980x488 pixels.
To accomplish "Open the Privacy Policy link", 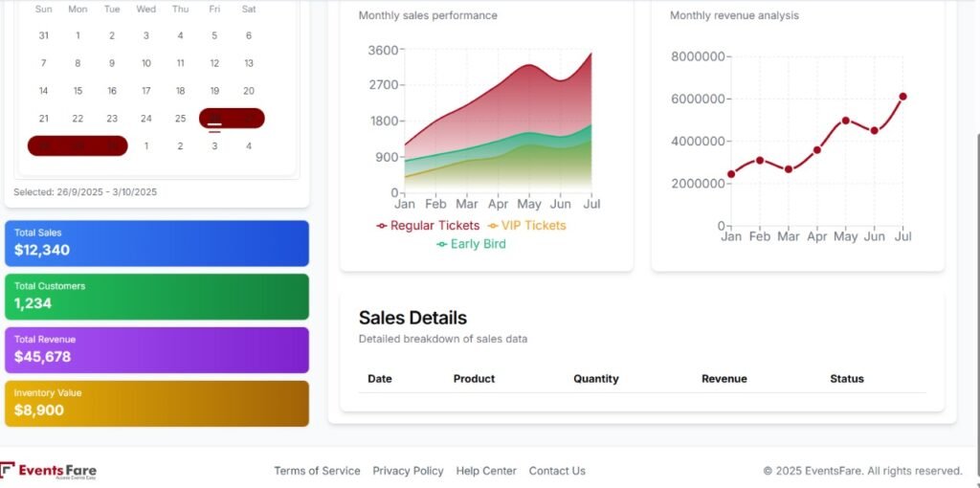I will (408, 471).
